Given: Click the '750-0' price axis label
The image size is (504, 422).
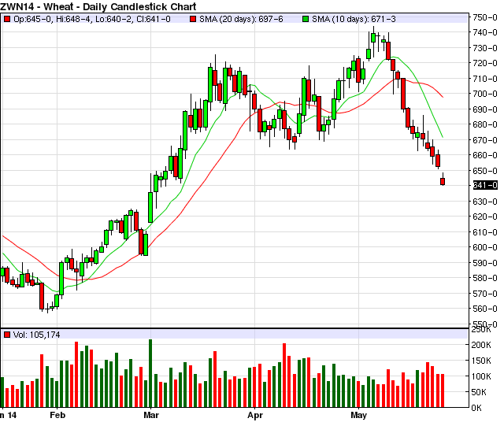Looking at the screenshot, I should point(485,17).
